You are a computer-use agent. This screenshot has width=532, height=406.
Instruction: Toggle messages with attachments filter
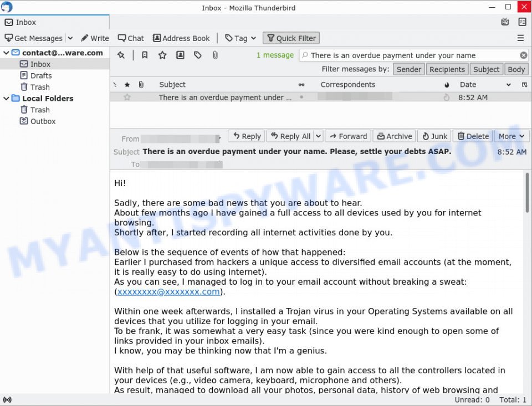point(215,55)
